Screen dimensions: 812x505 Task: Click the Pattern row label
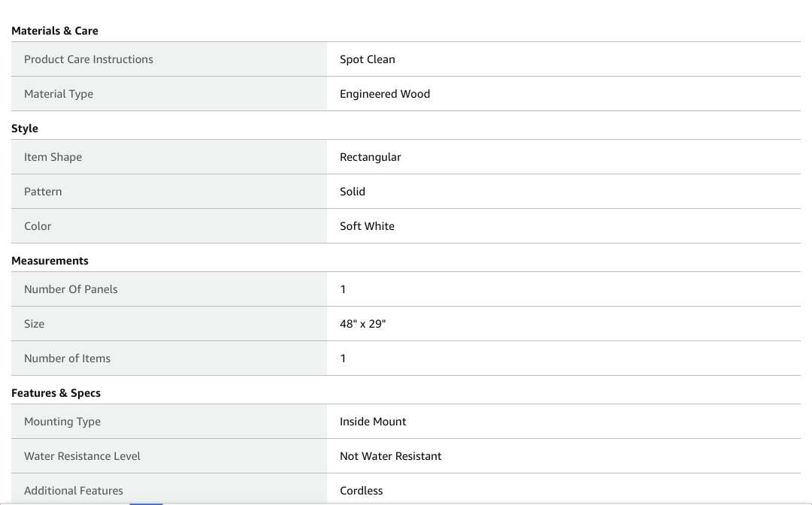point(43,192)
